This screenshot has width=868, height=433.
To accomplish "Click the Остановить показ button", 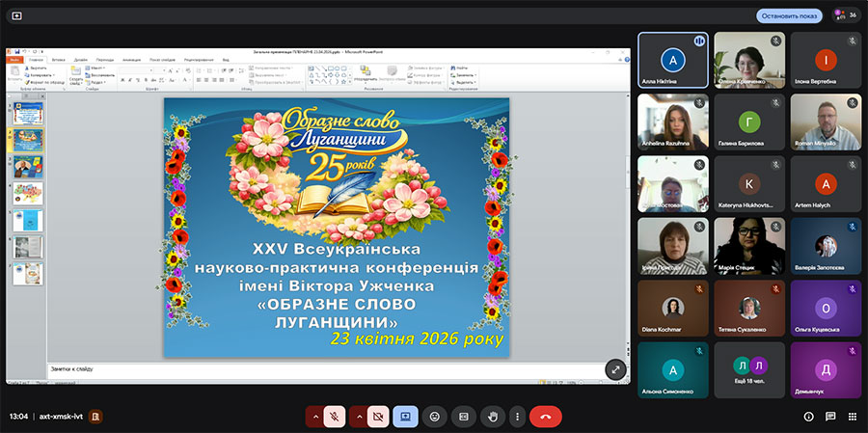I will coord(789,15).
